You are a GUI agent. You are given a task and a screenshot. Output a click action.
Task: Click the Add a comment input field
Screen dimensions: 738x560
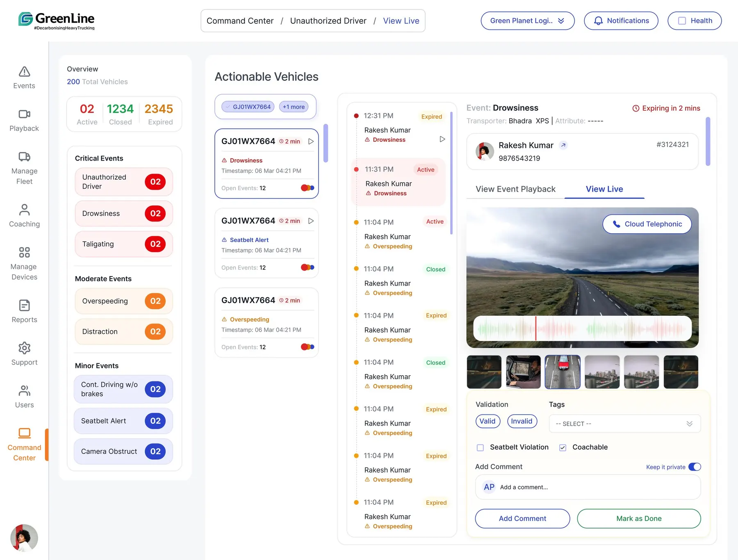point(588,487)
